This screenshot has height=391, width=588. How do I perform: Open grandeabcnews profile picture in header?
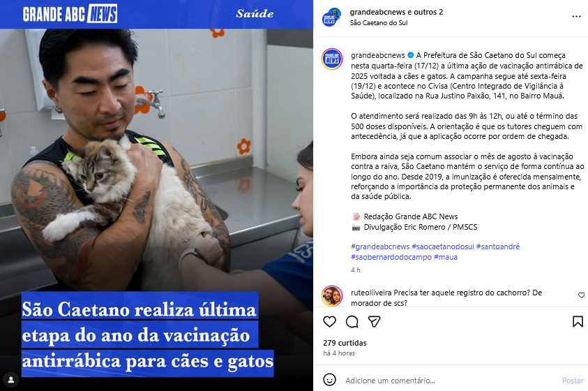pos(331,17)
